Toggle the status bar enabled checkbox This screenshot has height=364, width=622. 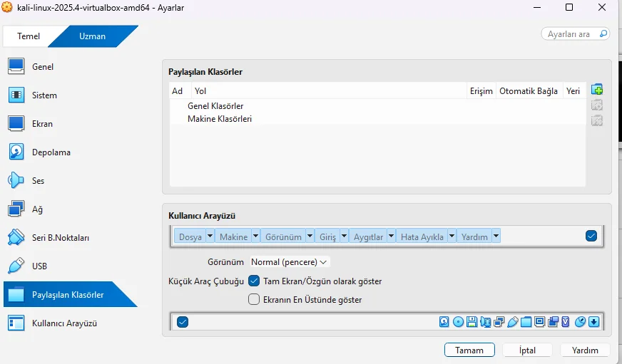tap(183, 322)
